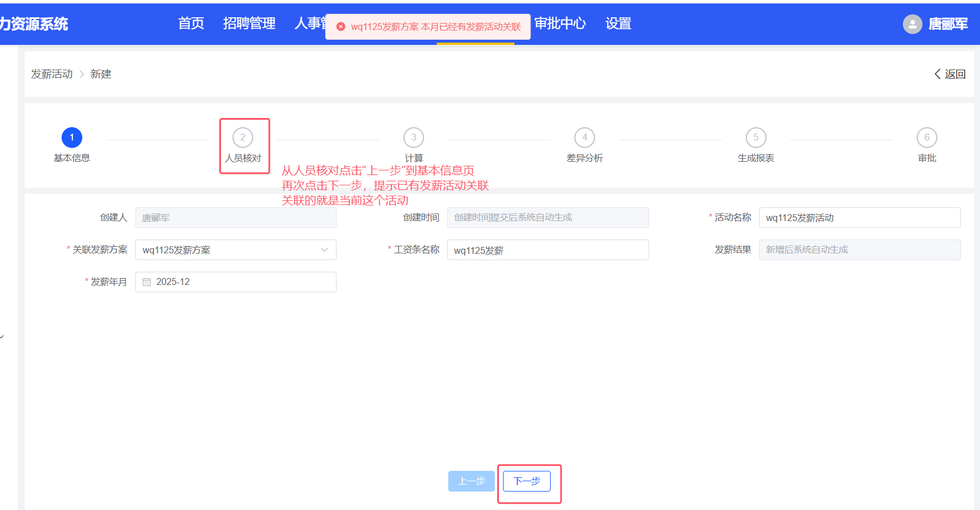This screenshot has height=510, width=980.
Task: Click the 返回 link
Action: tap(955, 74)
